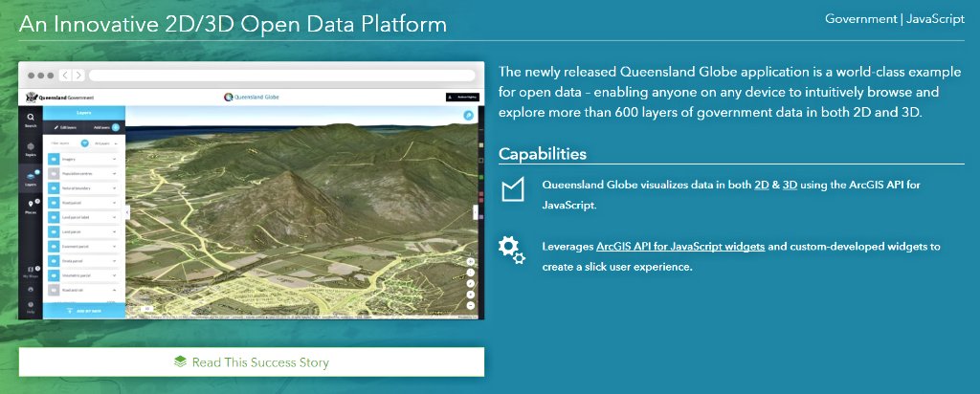This screenshot has width=980, height=394.
Task: Expand the Easement parcel layer chevron
Action: 115,246
